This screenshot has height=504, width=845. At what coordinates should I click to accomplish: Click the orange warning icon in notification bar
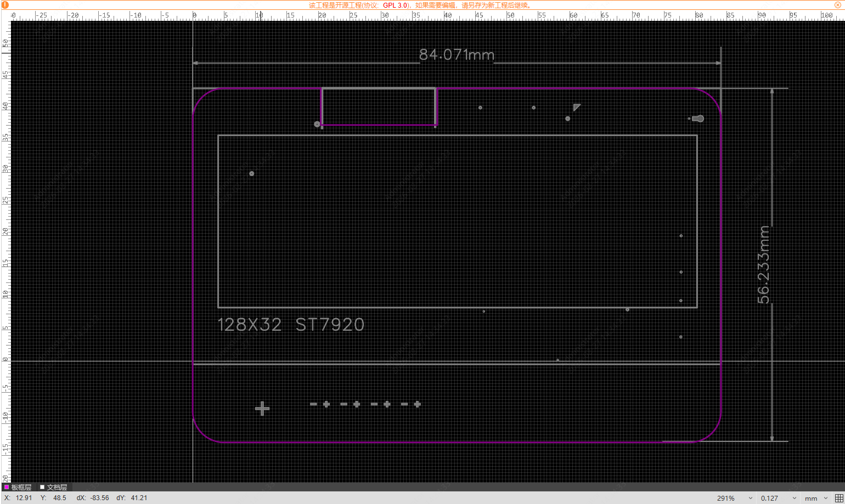5,5
